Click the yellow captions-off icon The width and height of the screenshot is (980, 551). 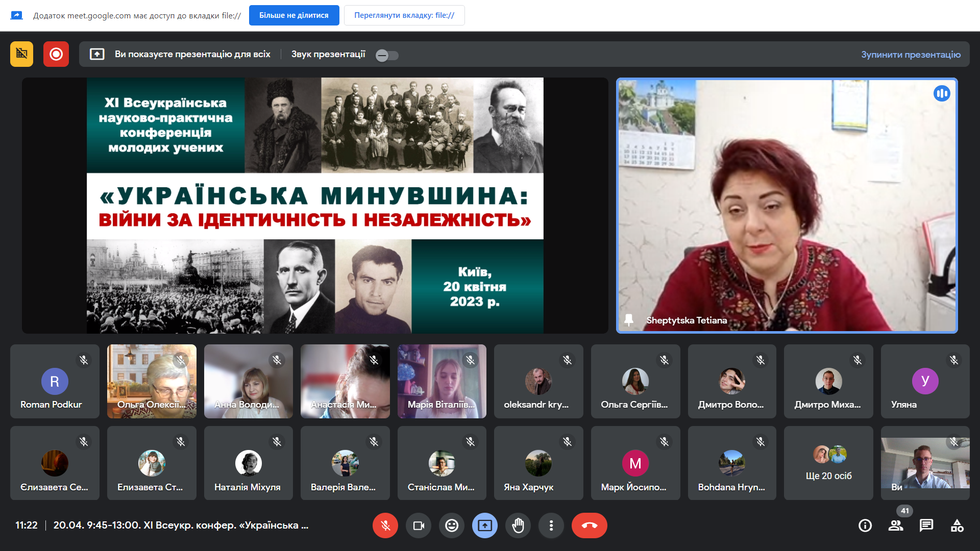coord(21,54)
